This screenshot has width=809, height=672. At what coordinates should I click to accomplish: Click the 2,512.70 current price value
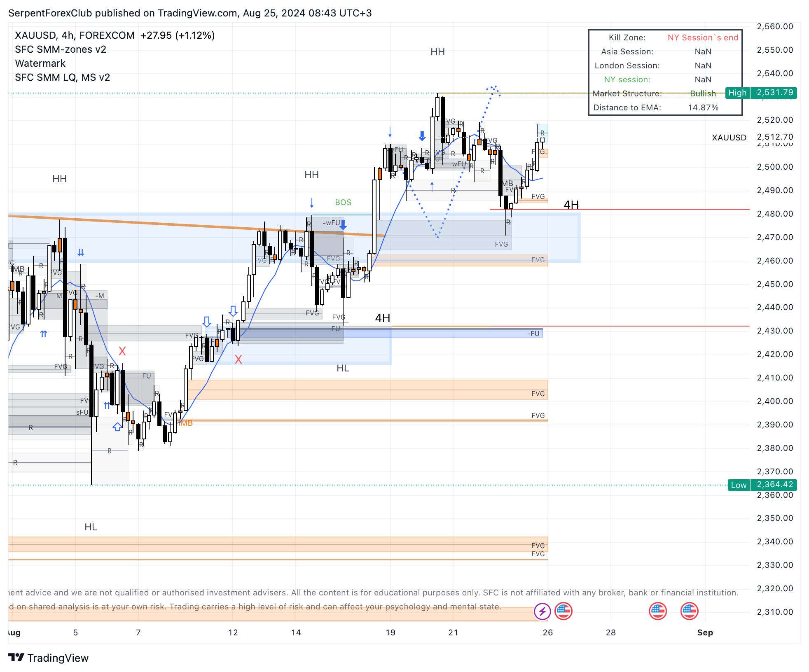(x=775, y=137)
